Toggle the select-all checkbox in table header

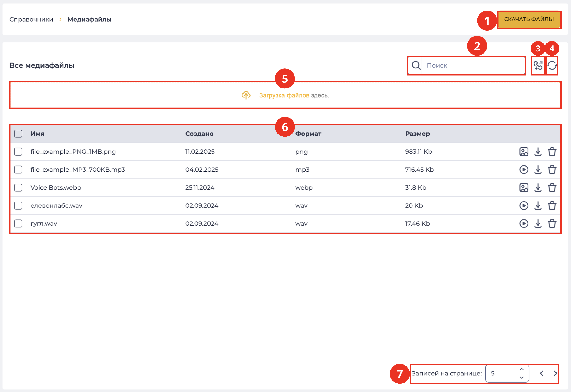click(18, 134)
